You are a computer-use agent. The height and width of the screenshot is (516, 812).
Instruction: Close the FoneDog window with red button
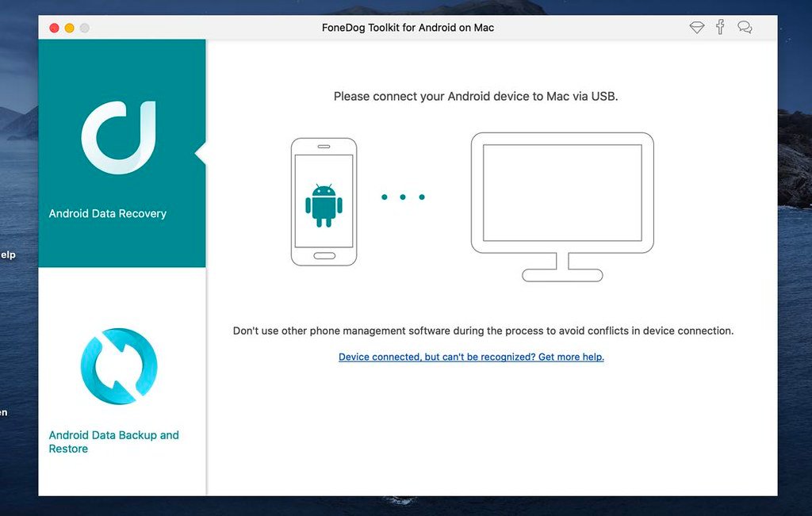pos(54,28)
